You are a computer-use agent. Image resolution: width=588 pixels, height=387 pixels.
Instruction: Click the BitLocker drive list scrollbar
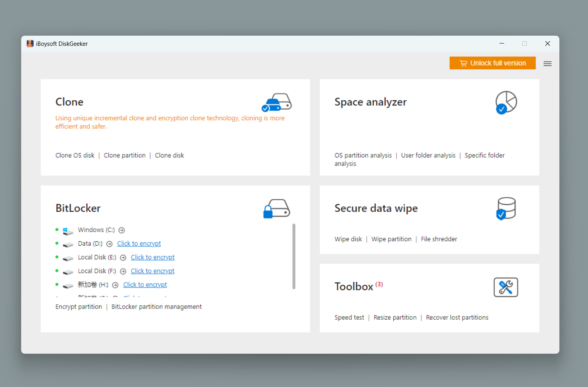point(294,257)
